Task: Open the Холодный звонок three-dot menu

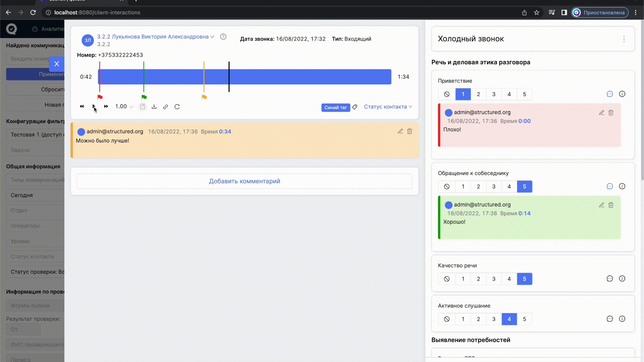Action: (x=624, y=39)
